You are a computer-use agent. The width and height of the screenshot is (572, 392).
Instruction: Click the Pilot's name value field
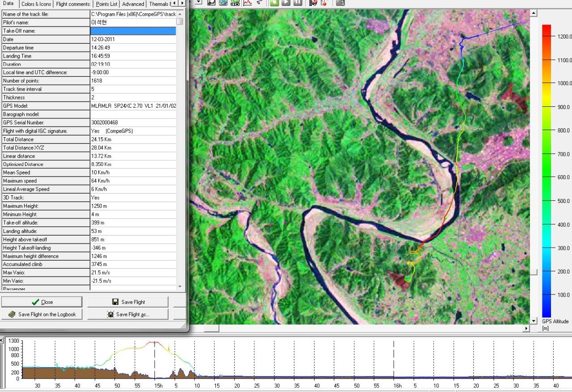click(x=133, y=22)
